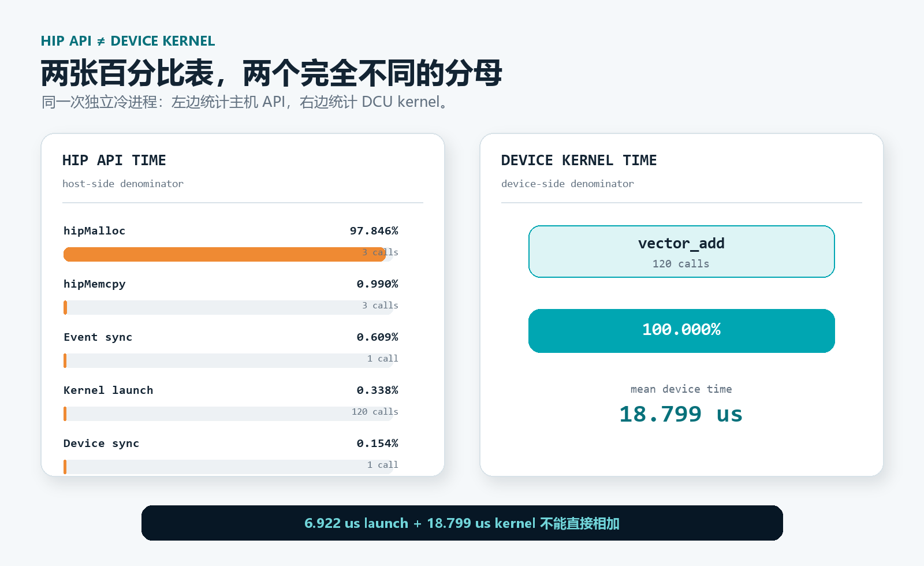Click the '0.609%' value
This screenshot has width=924, height=566.
point(378,337)
